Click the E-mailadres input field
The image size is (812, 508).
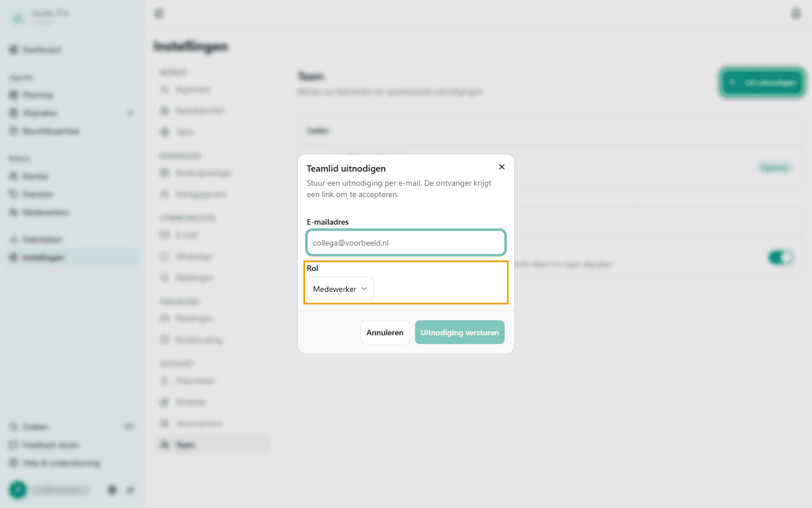[406, 243]
